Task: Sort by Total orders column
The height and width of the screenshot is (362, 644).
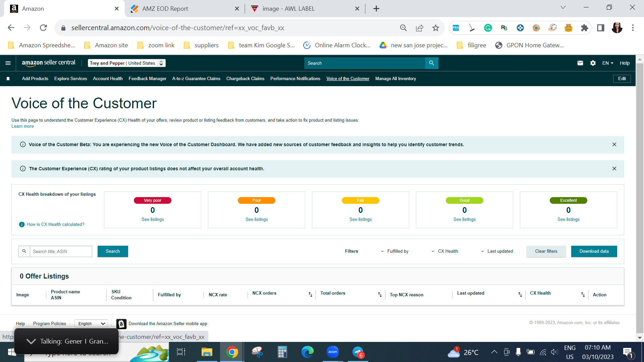Action: 380,295
